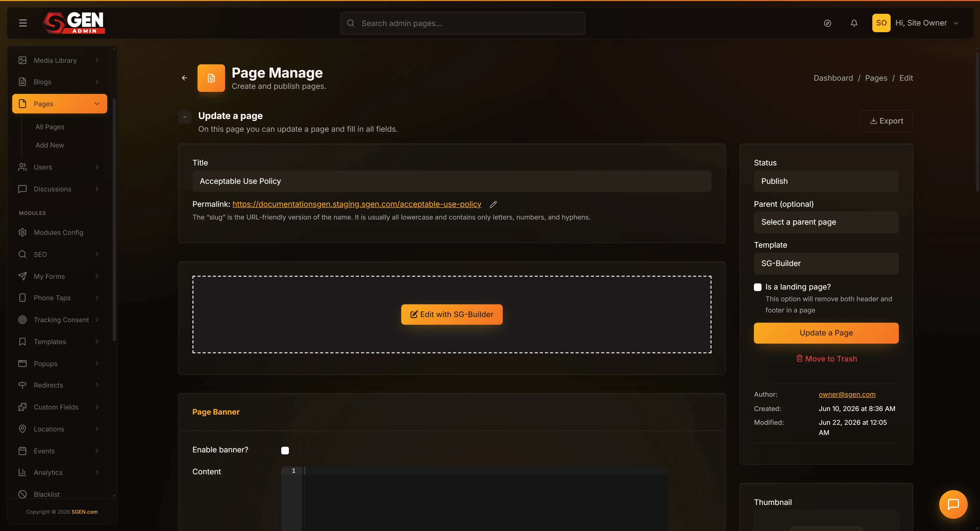Click the Title input field
The image size is (980, 531).
[x=451, y=181]
